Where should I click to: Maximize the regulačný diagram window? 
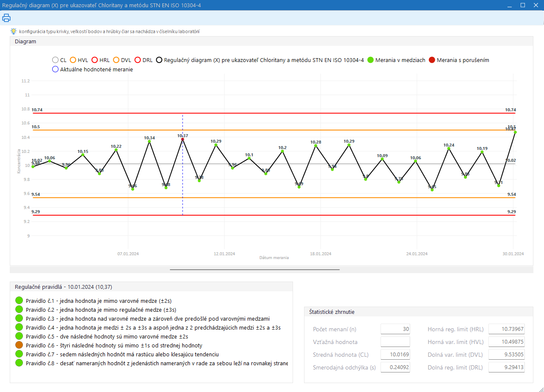tap(523, 5)
